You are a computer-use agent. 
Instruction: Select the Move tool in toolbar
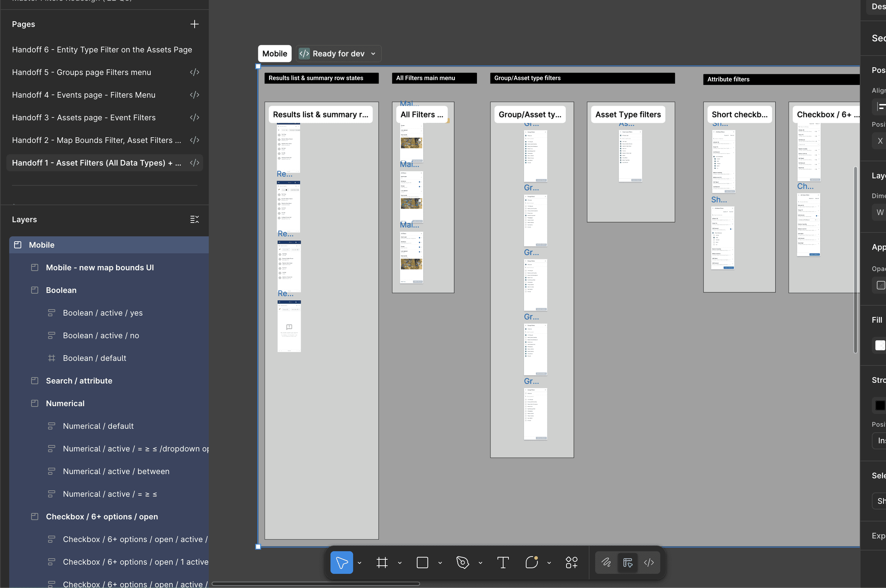[x=341, y=562]
